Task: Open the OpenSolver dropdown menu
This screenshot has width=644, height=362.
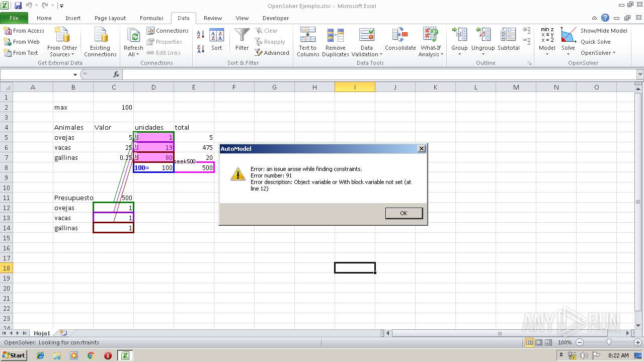Action: [x=598, y=53]
